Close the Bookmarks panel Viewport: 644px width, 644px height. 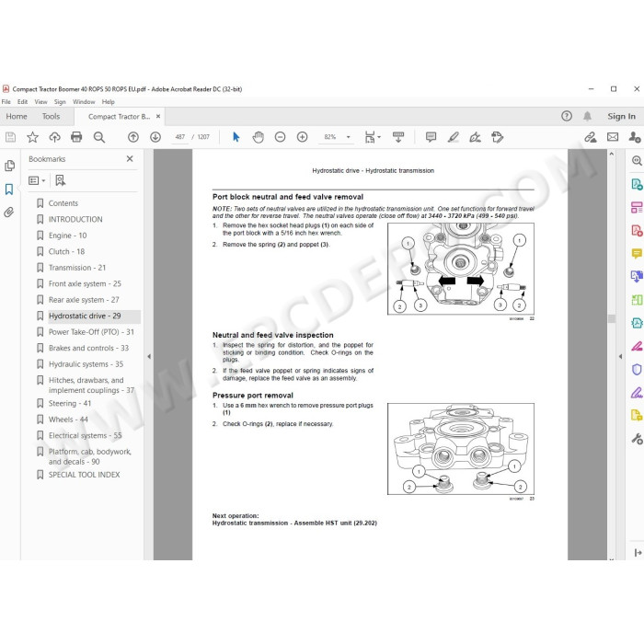pyautogui.click(x=130, y=158)
